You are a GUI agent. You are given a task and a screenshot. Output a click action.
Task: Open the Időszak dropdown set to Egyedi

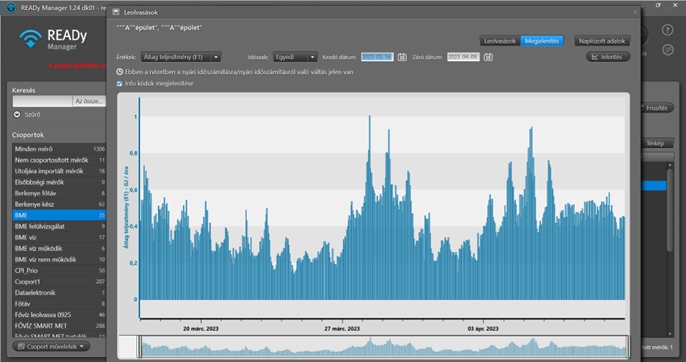point(295,57)
